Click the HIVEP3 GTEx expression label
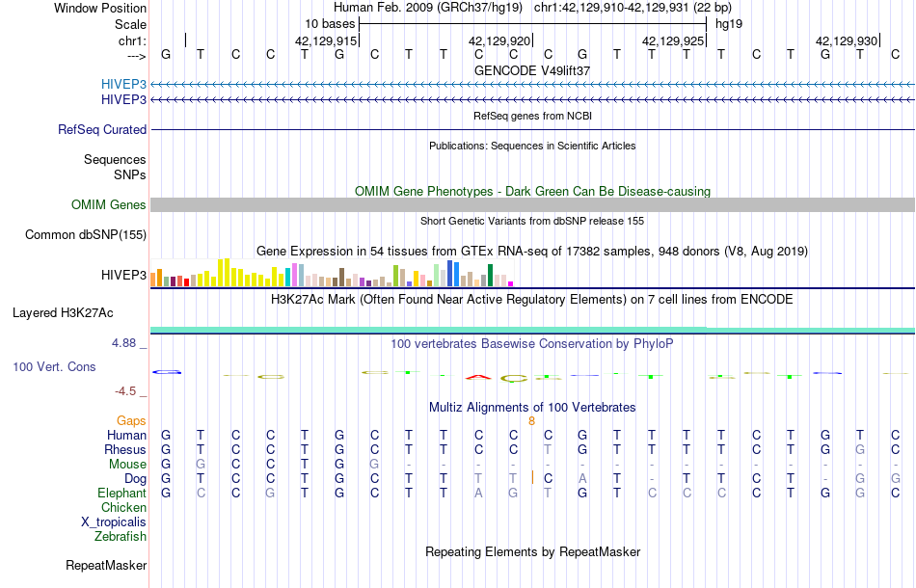 [123, 275]
